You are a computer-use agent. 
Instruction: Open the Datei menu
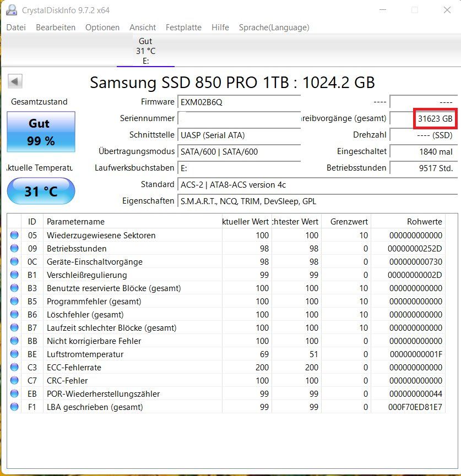16,28
